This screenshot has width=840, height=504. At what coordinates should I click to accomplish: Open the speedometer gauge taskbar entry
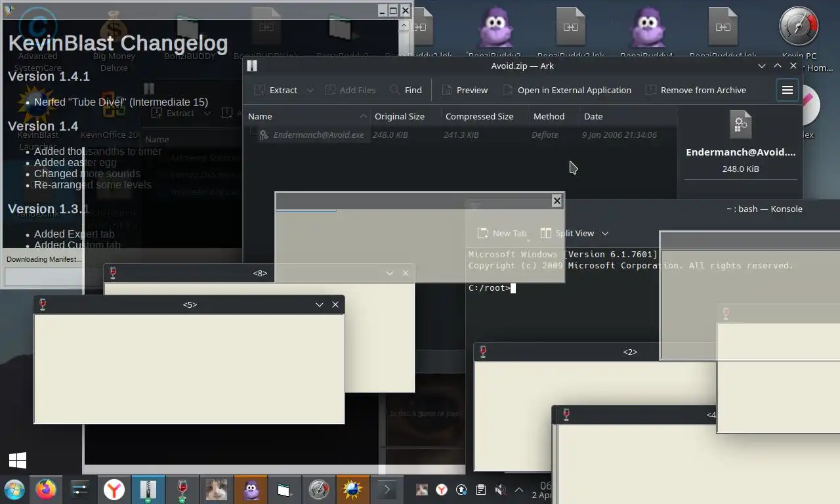click(318, 490)
